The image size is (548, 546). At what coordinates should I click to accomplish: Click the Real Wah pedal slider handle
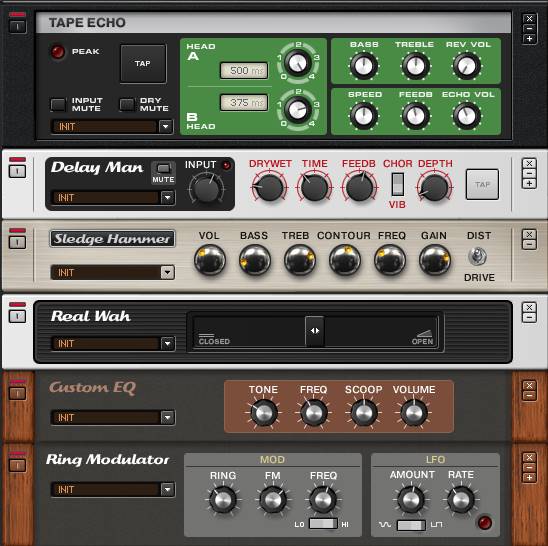click(315, 331)
